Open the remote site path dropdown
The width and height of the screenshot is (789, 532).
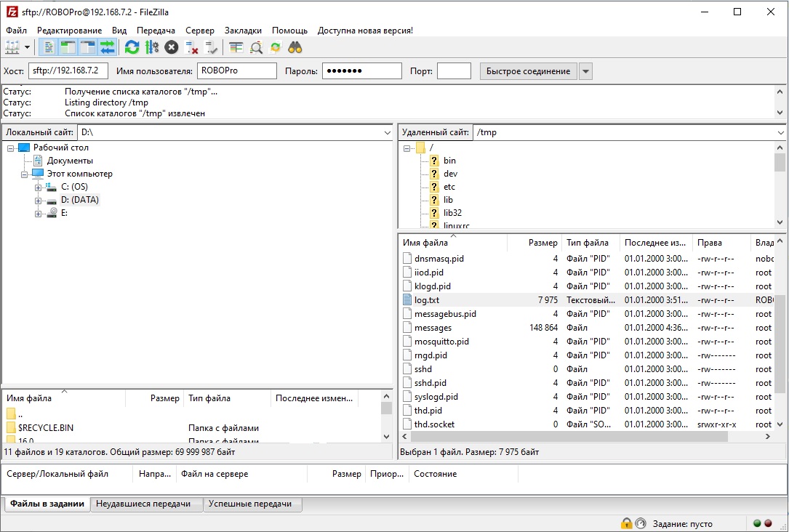coord(780,133)
